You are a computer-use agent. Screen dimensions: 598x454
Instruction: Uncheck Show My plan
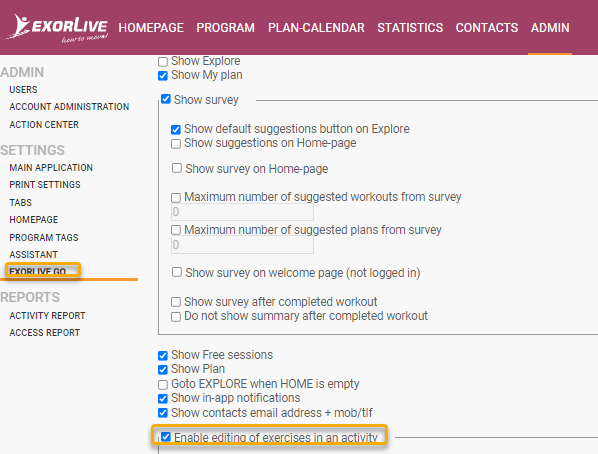[163, 76]
